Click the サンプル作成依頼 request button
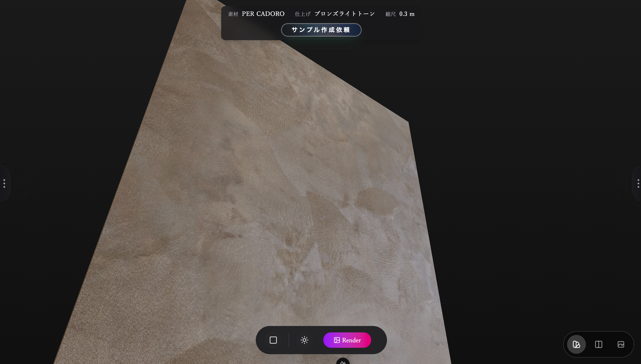 321,30
